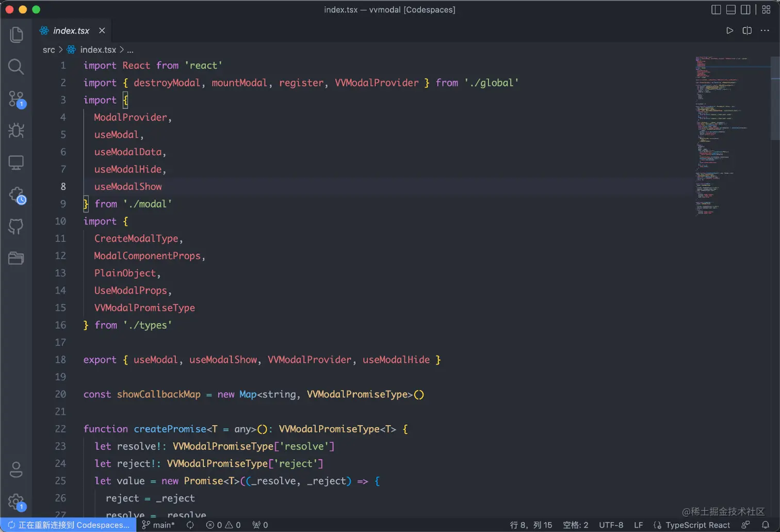Viewport: 780px width, 532px height.
Task: Click the line 8 column 15 position indicator
Action: point(531,525)
